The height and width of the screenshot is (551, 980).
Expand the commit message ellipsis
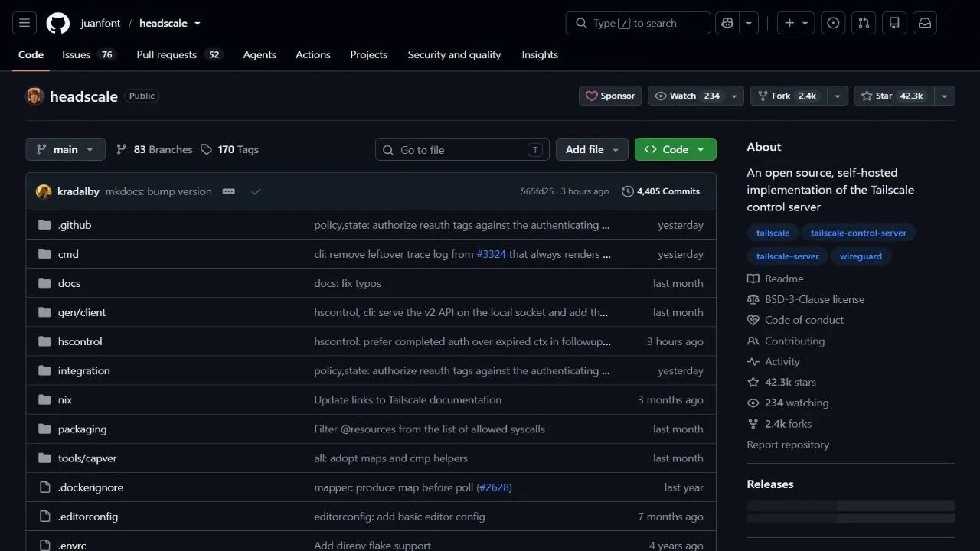click(x=229, y=191)
